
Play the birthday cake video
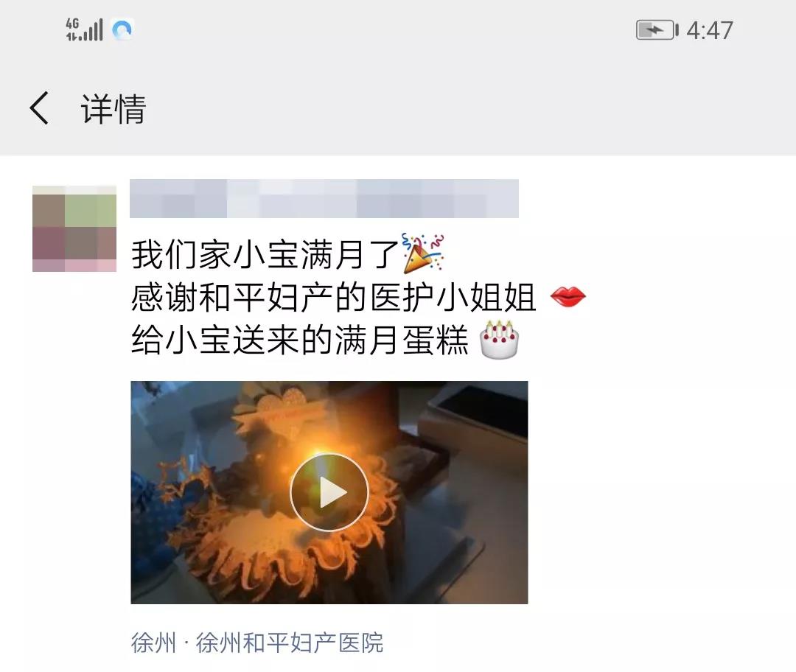tap(329, 491)
